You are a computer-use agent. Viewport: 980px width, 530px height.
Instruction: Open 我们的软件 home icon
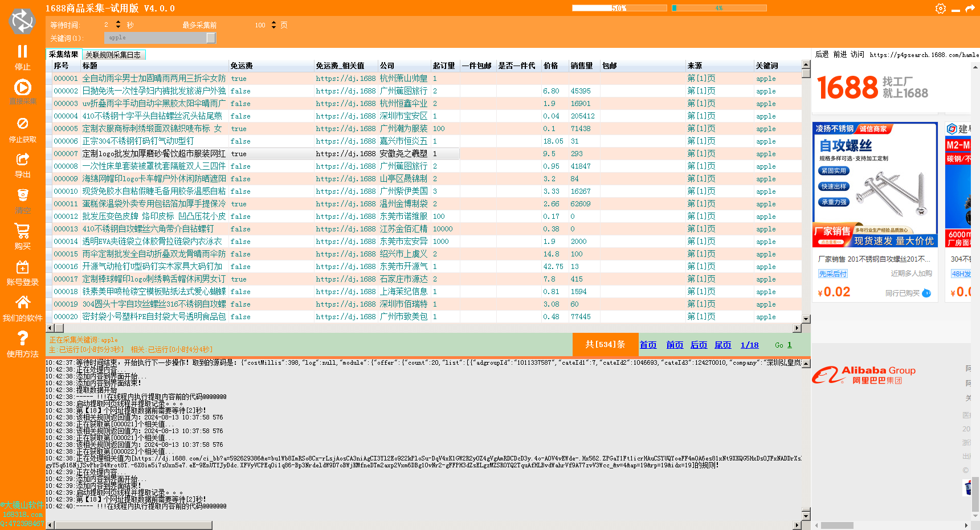click(22, 302)
